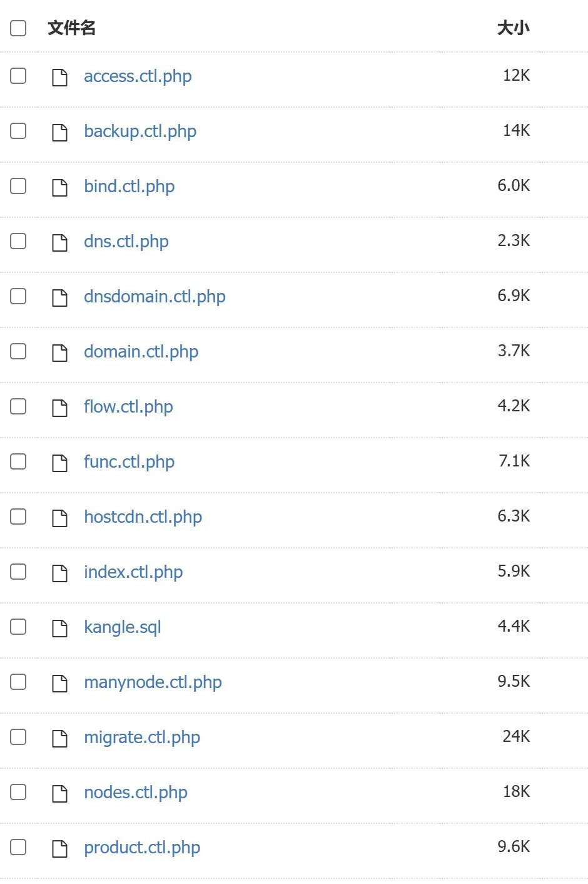588x884 pixels.
Task: Click the file icon next to kangle.sql
Action: coord(59,628)
